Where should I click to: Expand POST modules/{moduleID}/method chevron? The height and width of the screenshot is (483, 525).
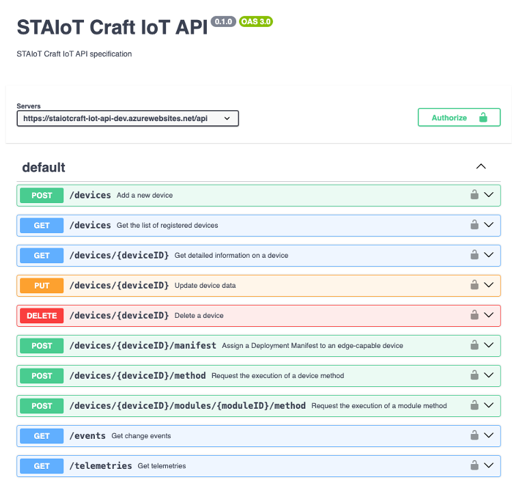(489, 405)
